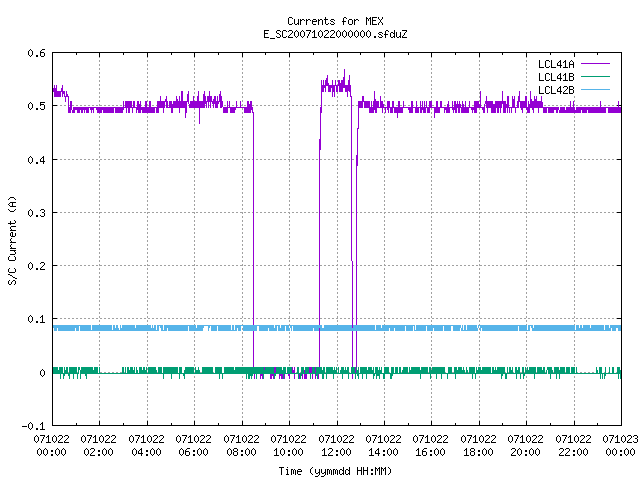Click the x-axis tick '071022 04:00'

point(146,445)
